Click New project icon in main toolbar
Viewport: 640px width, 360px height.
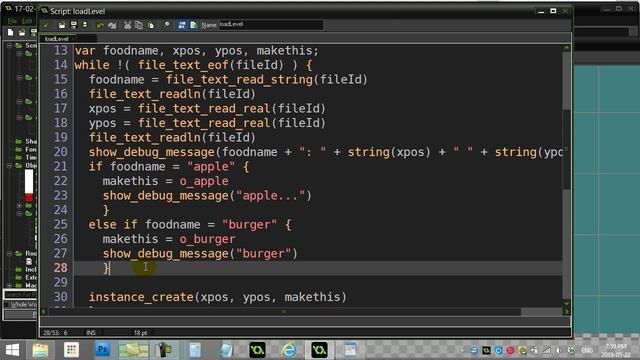pos(11,32)
